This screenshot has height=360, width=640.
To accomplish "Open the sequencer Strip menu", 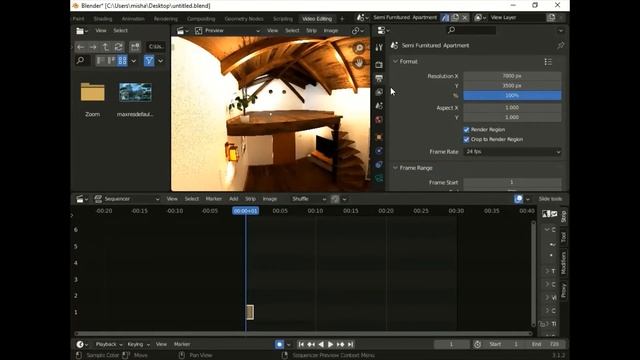I will (x=250, y=199).
